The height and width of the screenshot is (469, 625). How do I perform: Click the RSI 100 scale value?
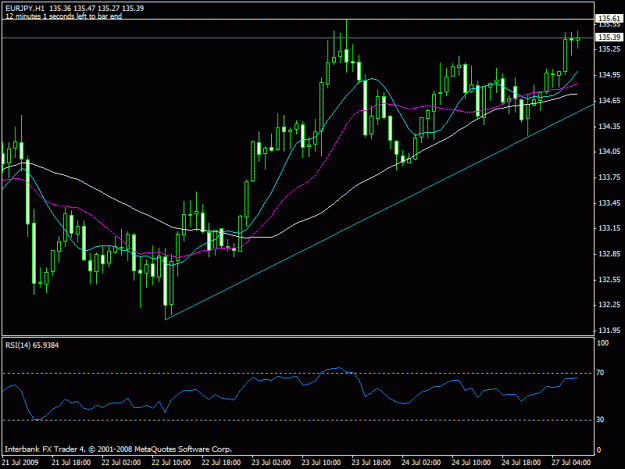click(603, 343)
